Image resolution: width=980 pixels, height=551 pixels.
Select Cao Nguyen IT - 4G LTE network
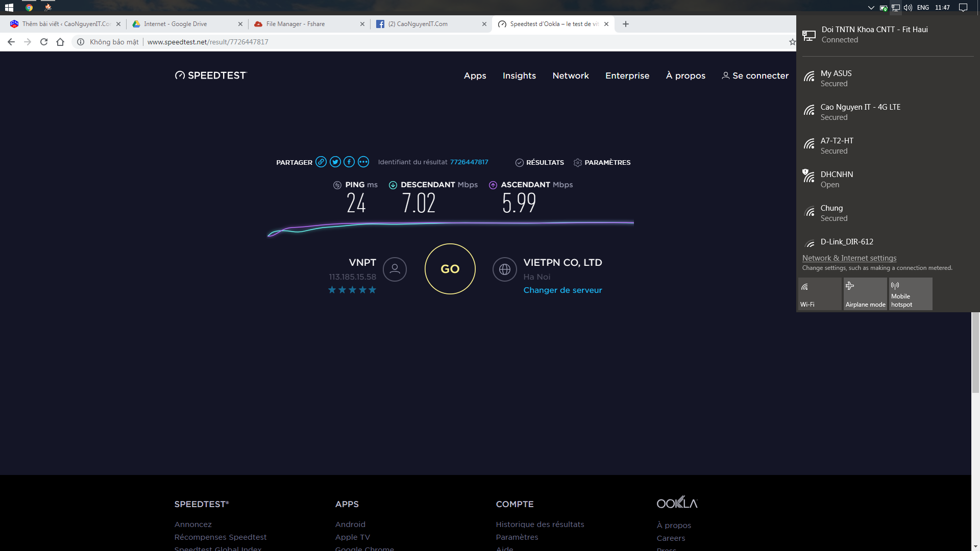point(888,112)
